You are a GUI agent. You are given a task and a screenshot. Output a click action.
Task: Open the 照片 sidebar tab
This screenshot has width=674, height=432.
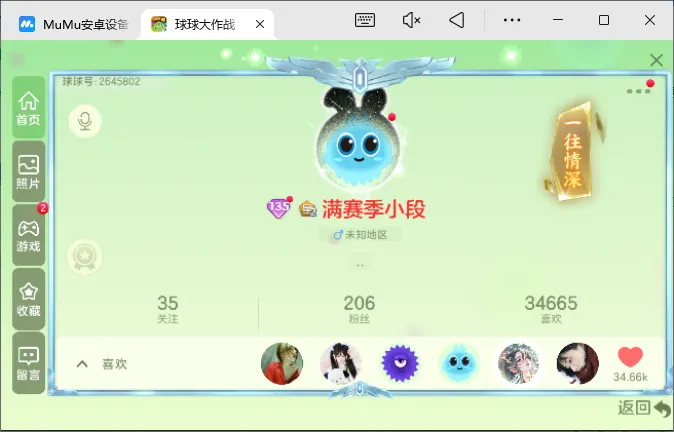(28, 173)
